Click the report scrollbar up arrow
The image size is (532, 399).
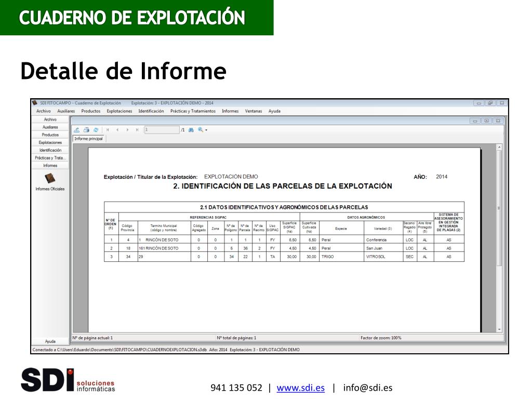(x=499, y=147)
